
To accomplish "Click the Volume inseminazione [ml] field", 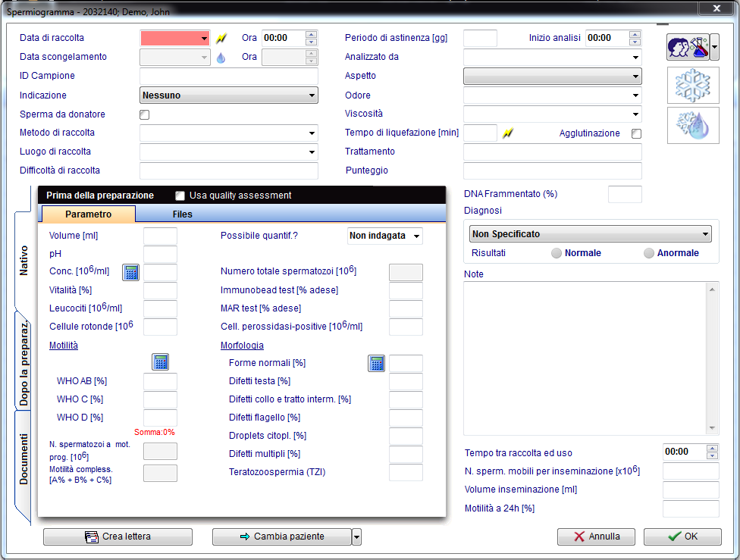I will pos(691,490).
